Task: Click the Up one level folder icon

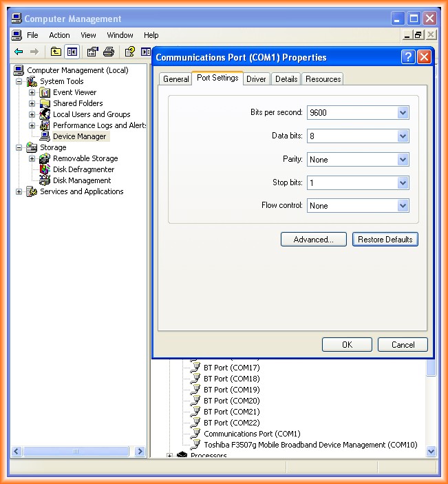Action: [56, 52]
